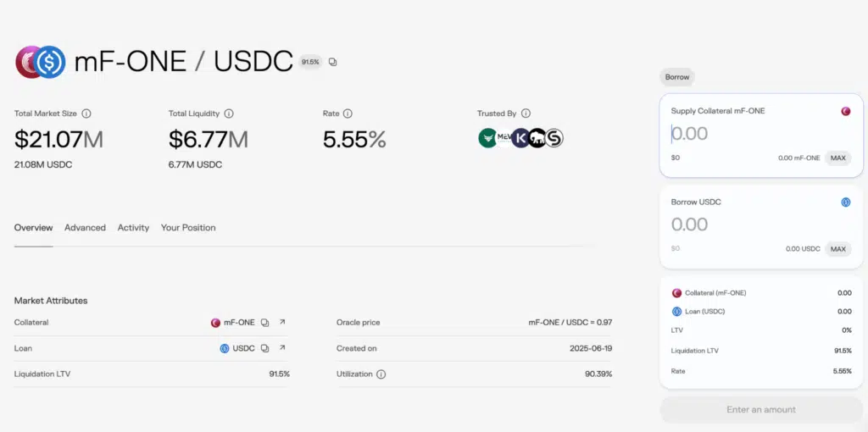868x432 pixels.
Task: Open the Activity tab
Action: tap(133, 228)
